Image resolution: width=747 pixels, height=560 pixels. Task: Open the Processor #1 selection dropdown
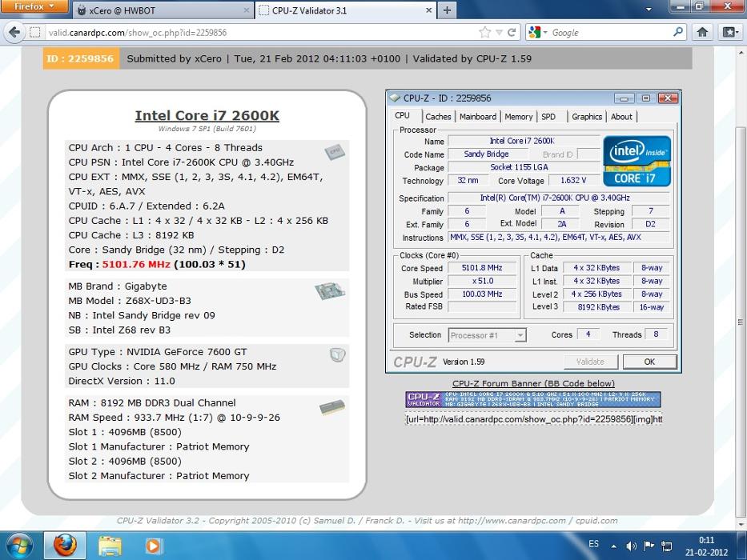click(x=487, y=335)
